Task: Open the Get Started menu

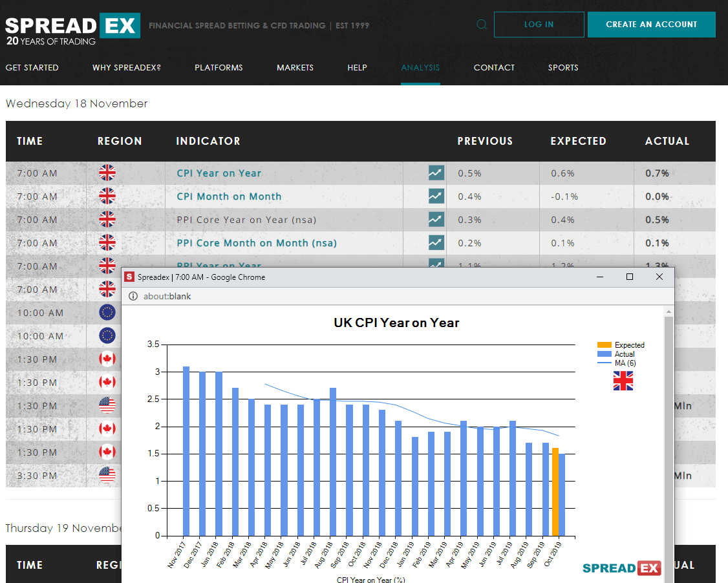Action: point(32,68)
